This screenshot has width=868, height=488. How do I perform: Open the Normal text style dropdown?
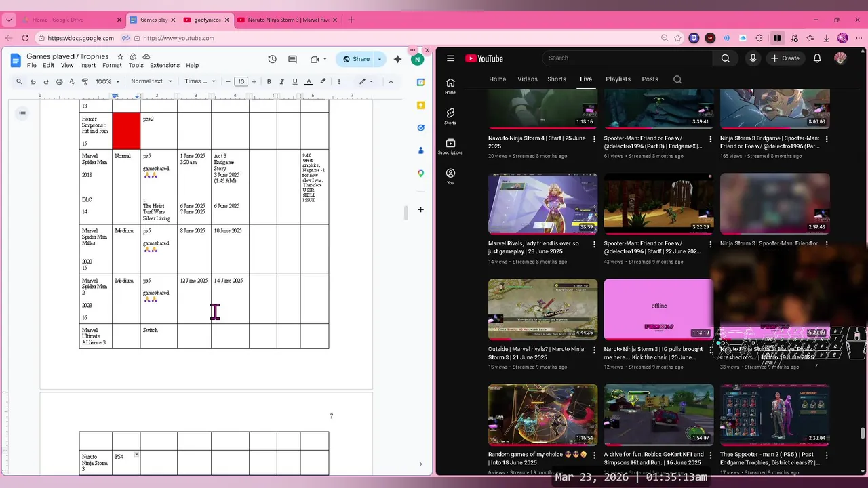click(151, 81)
